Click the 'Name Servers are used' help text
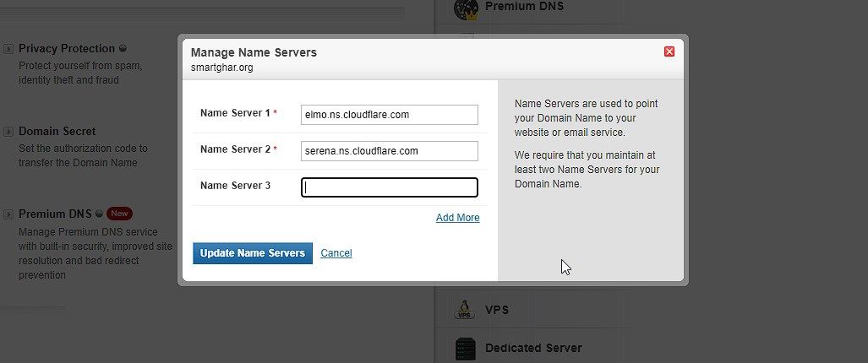The width and height of the screenshot is (868, 363). coord(587,118)
